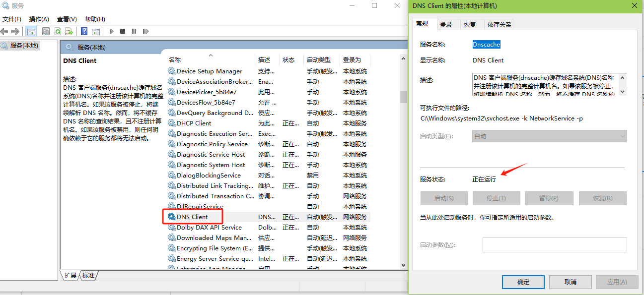Click the 启动参数 input field
The image size is (644, 295).
(x=554, y=245)
